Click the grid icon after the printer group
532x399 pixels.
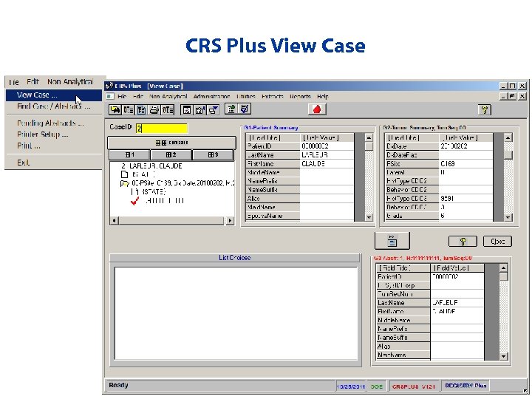tap(187, 109)
